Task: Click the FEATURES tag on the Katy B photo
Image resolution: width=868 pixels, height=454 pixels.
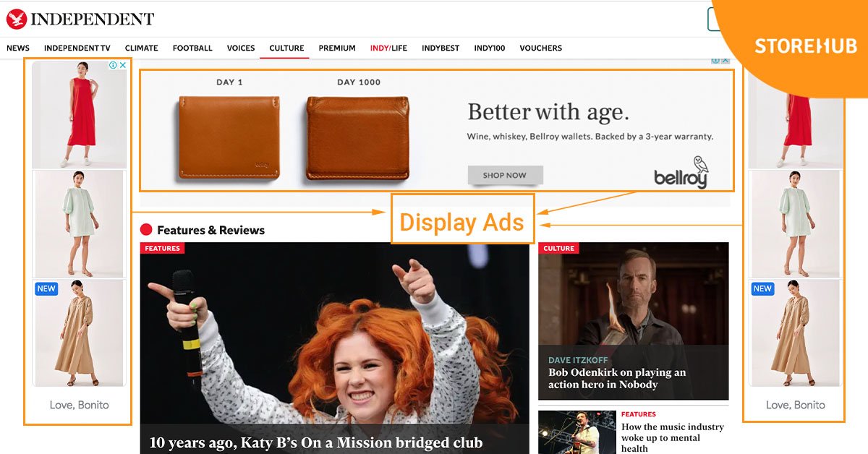Action: 162,248
